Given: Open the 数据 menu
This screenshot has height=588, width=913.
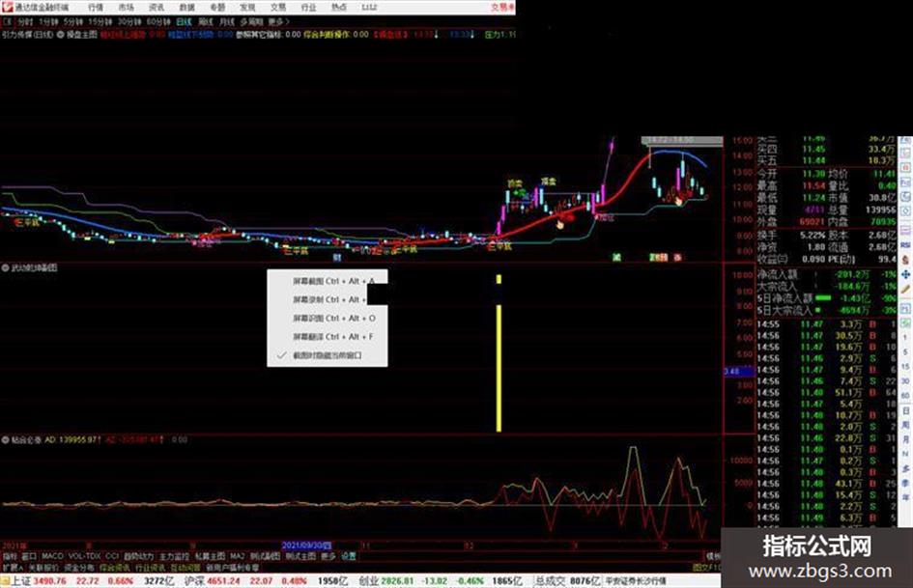Looking at the screenshot, I should click(x=186, y=7).
